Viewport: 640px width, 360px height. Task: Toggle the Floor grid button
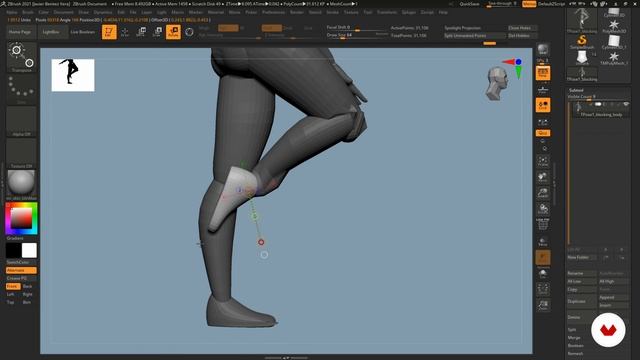(x=543, y=89)
